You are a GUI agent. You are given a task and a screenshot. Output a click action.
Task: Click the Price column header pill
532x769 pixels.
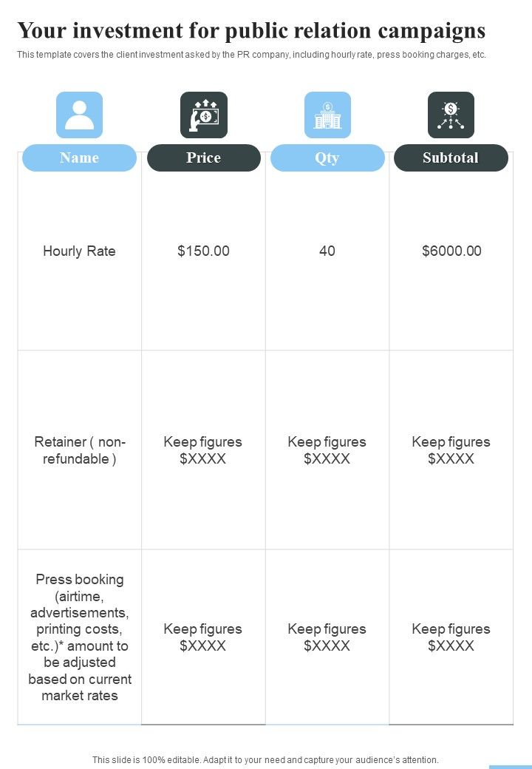click(x=204, y=158)
